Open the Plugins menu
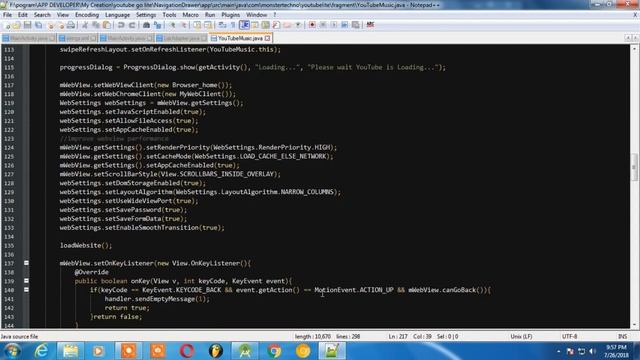Image resolution: width=640 pixels, height=360 pixels. [231, 15]
